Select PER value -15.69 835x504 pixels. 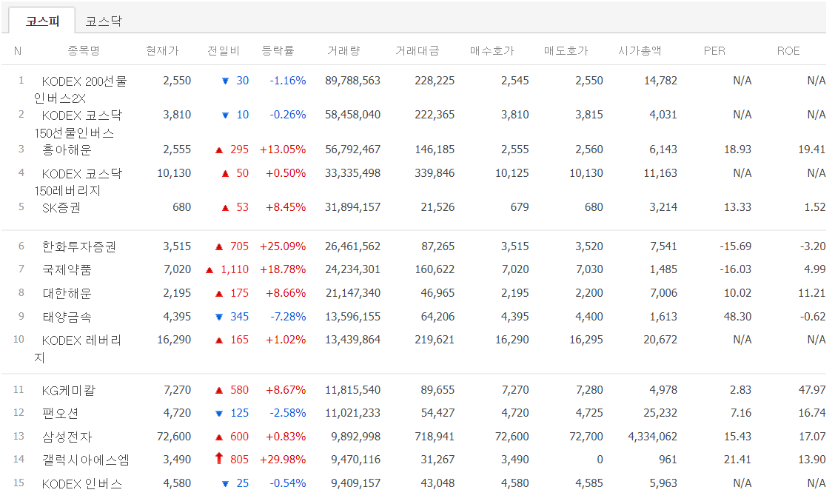(x=735, y=246)
